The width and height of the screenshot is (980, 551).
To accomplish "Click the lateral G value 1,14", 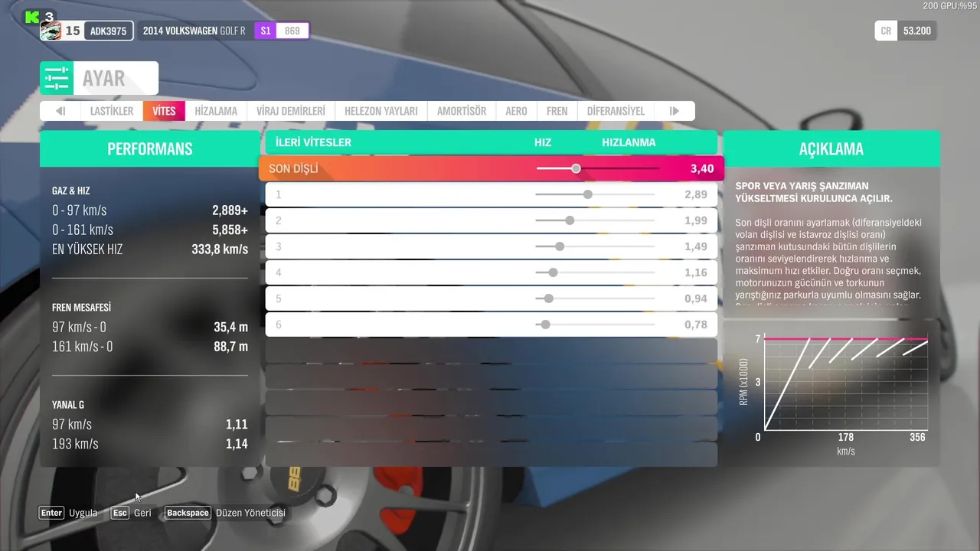I will coord(237,444).
